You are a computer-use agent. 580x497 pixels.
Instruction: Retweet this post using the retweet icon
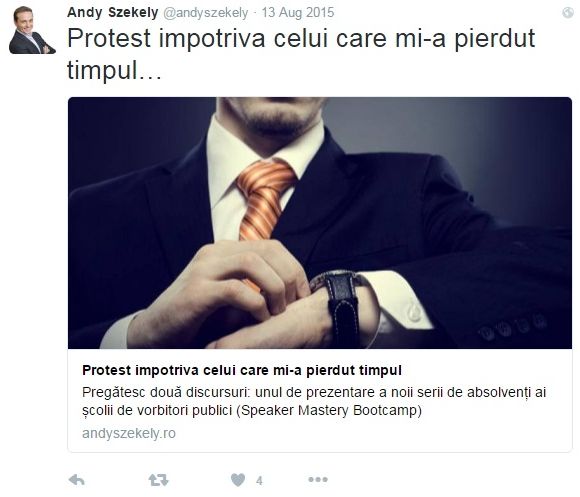click(159, 480)
